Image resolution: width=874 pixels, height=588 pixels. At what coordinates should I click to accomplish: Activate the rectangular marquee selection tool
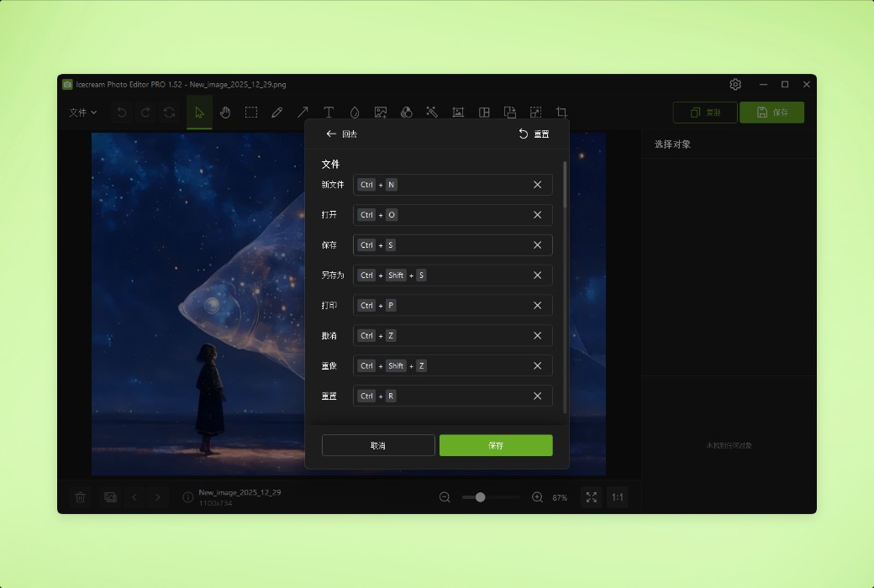251,112
